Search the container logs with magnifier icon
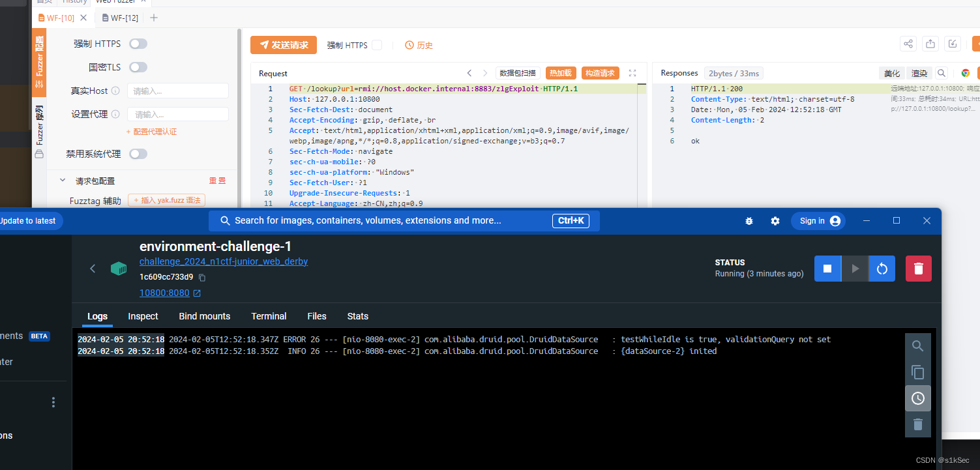The width and height of the screenshot is (980, 470). pos(918,346)
